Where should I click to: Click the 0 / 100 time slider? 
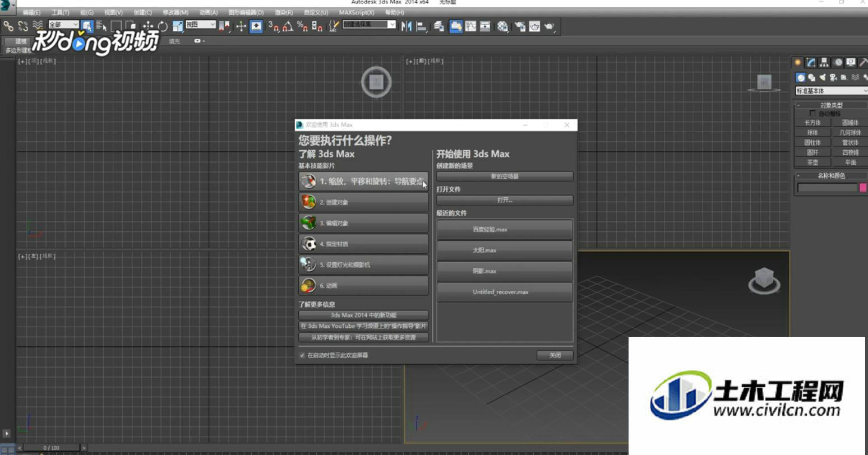pyautogui.click(x=51, y=448)
